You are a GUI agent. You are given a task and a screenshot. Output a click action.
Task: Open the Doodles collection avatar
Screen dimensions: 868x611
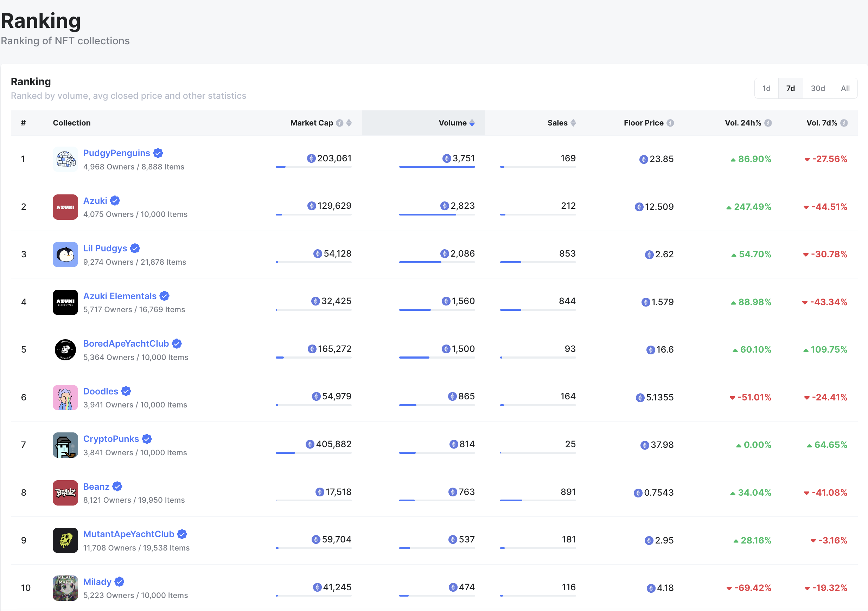(x=65, y=398)
